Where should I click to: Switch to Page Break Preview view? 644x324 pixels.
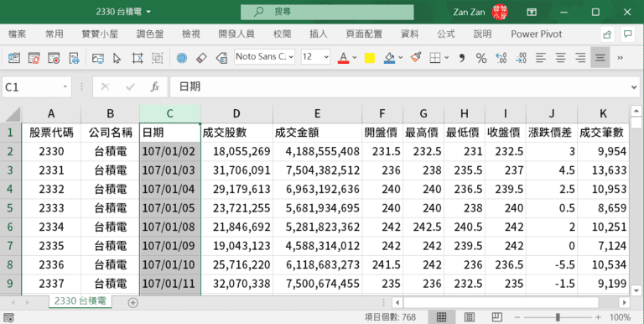(x=497, y=317)
